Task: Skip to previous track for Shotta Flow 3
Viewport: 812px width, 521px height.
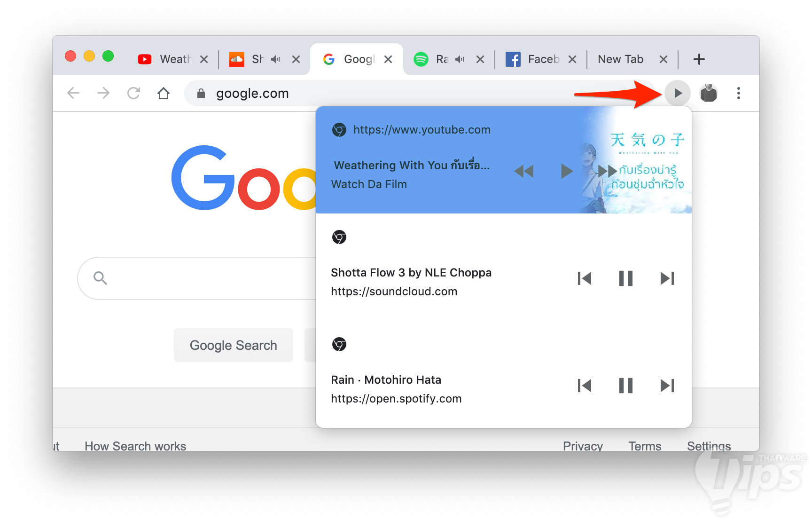Action: coord(584,278)
